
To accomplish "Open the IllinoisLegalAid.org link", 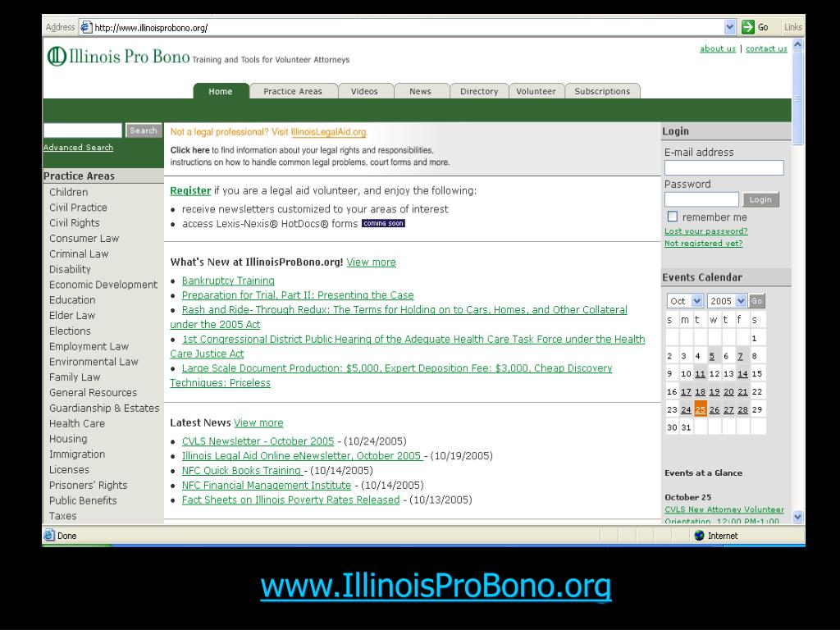I will point(328,132).
